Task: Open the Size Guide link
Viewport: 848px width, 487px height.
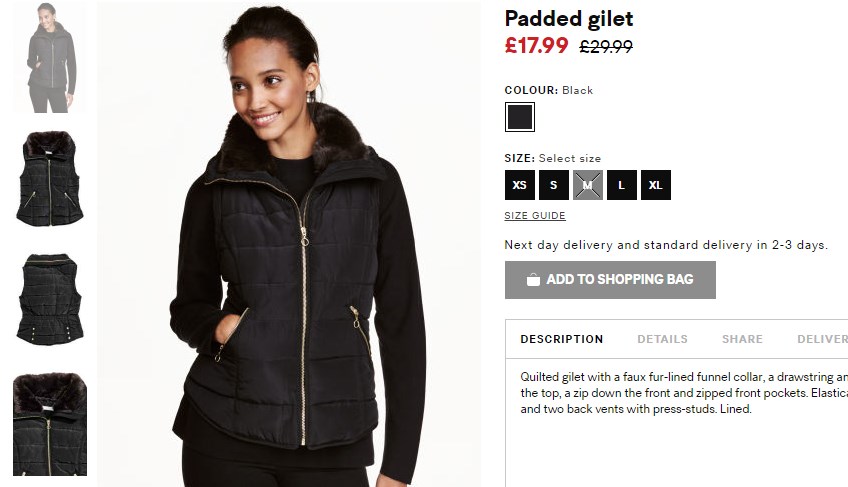Action: pyautogui.click(x=535, y=215)
